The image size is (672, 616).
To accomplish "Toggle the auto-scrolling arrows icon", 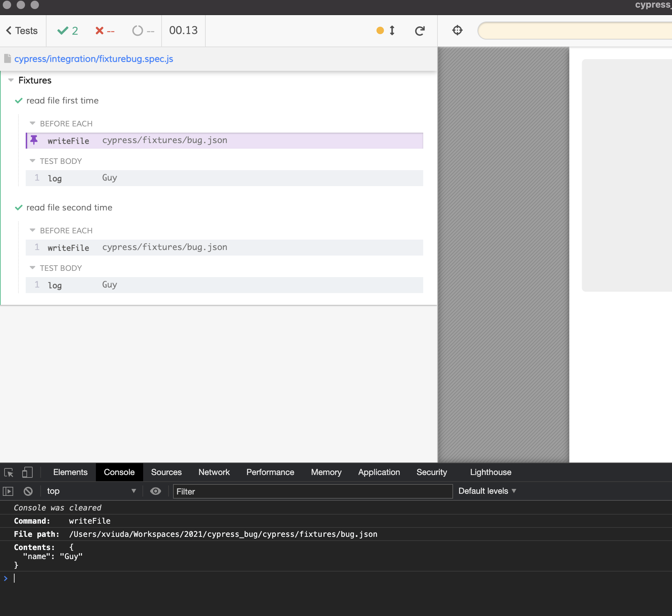I will click(x=392, y=31).
